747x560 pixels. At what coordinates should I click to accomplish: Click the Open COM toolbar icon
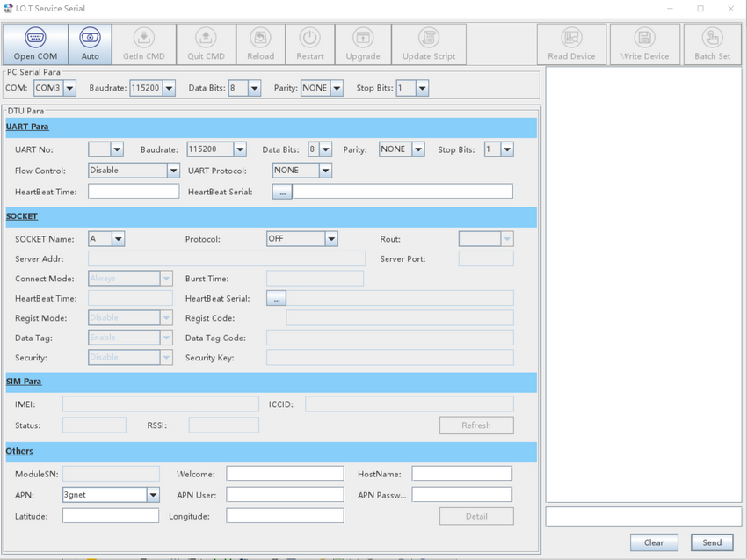[35, 39]
